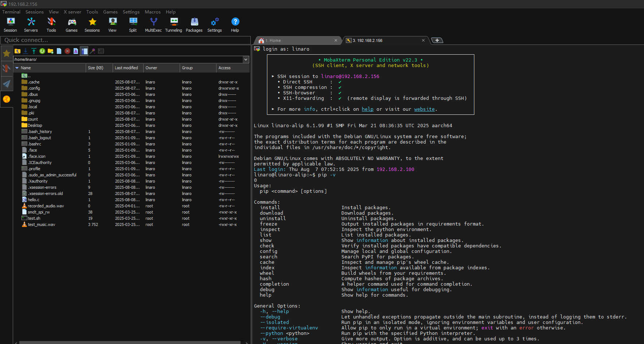The image size is (644, 344).
Task: Open the Swiss-knife Tools sidebar tab
Action: click(x=7, y=68)
